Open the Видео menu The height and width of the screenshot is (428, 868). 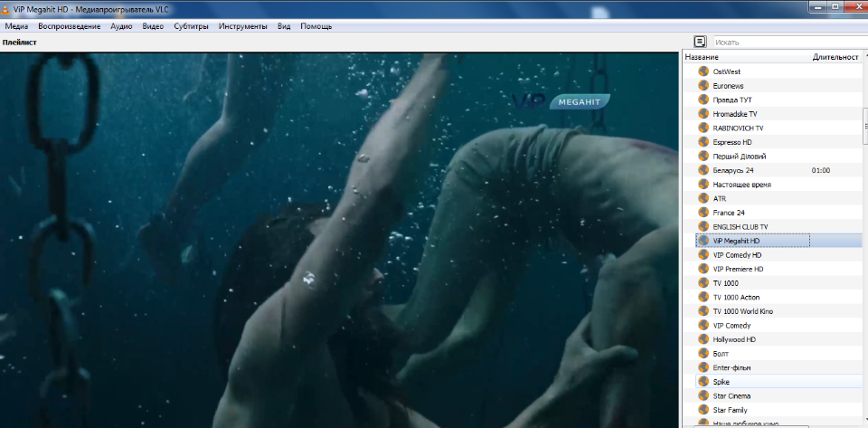click(153, 26)
